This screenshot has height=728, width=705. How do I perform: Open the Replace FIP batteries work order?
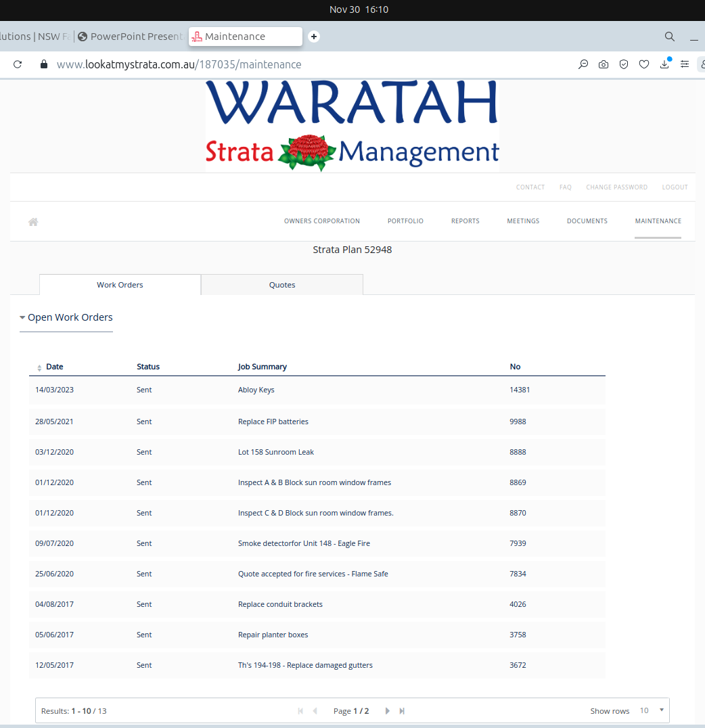(x=273, y=422)
